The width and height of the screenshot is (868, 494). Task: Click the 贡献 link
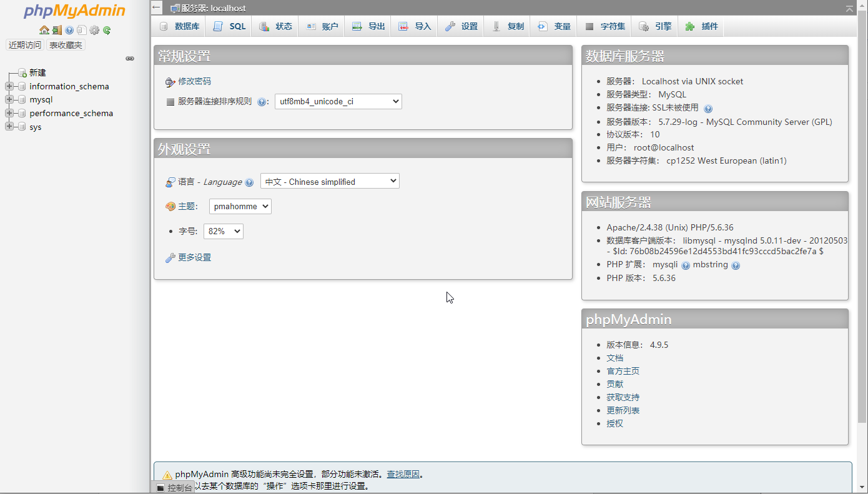[614, 384]
